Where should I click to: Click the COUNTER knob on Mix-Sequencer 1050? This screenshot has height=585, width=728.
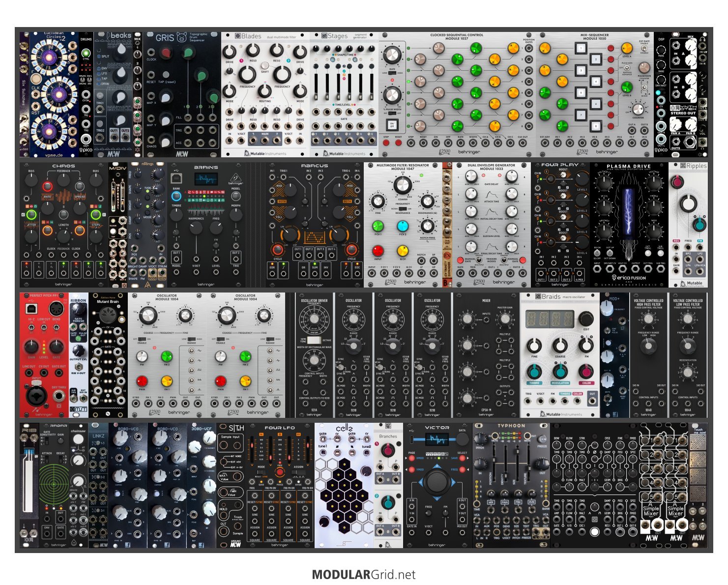tap(638, 109)
